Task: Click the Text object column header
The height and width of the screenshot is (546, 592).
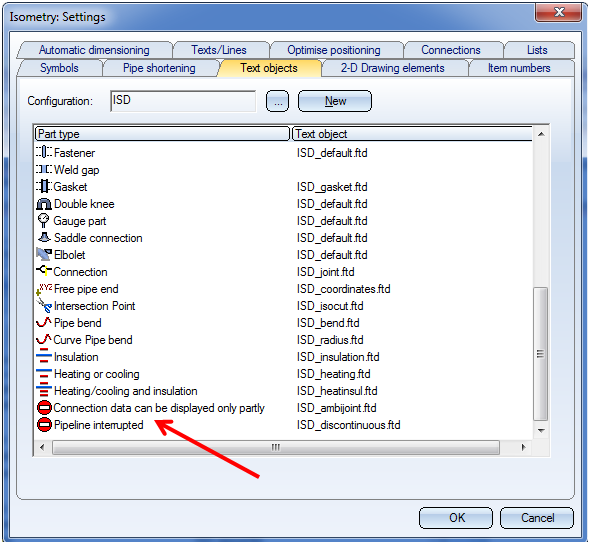Action: click(x=412, y=134)
